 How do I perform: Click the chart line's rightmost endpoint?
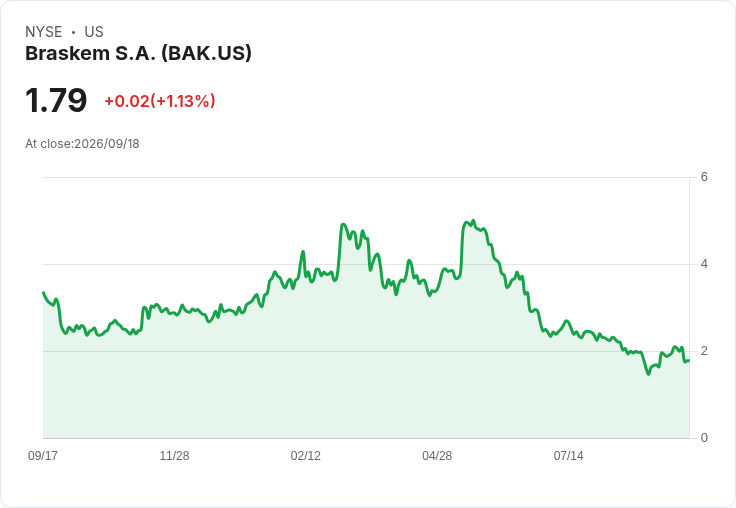coord(689,361)
